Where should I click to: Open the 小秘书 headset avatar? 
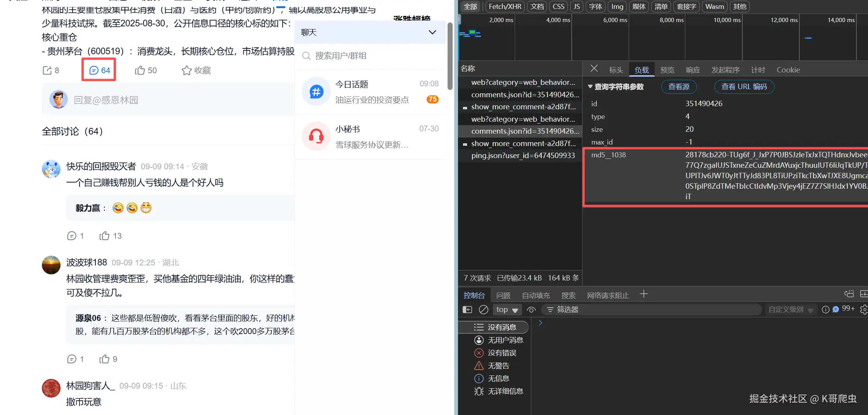(316, 136)
